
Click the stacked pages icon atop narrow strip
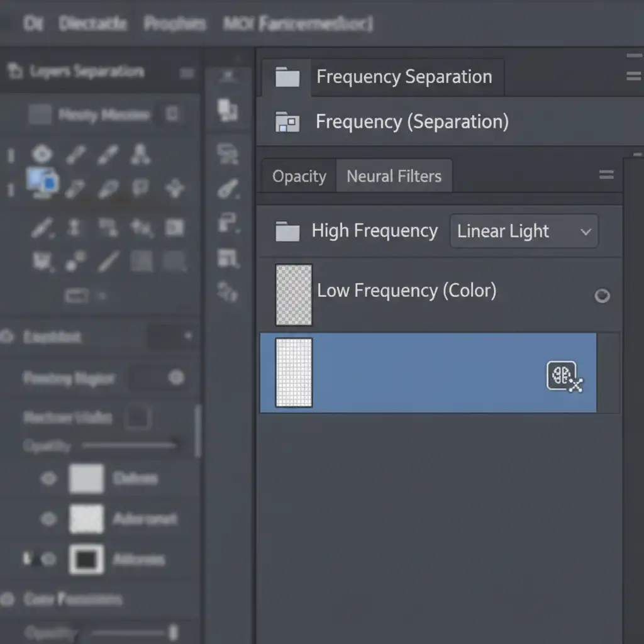point(227,111)
